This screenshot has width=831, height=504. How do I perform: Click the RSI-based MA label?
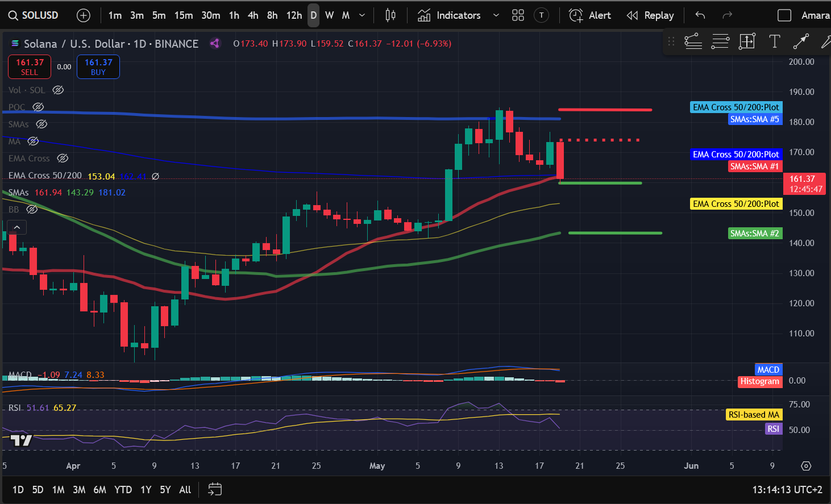coord(754,415)
